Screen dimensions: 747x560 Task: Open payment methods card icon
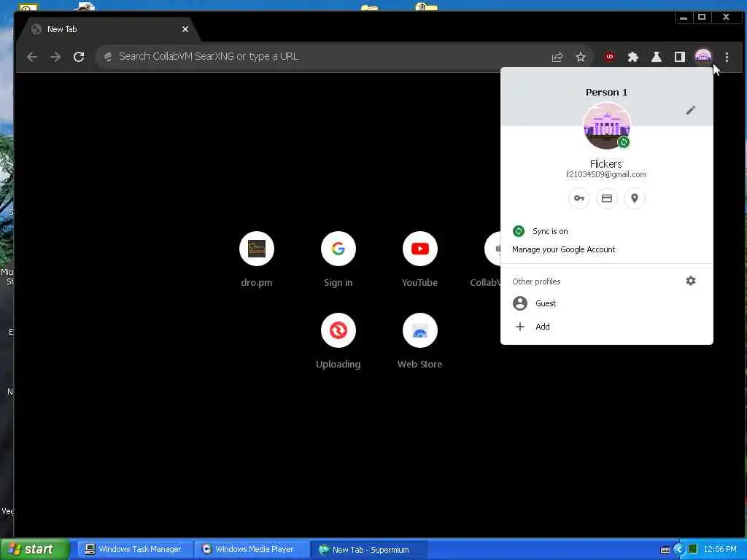[x=606, y=198]
